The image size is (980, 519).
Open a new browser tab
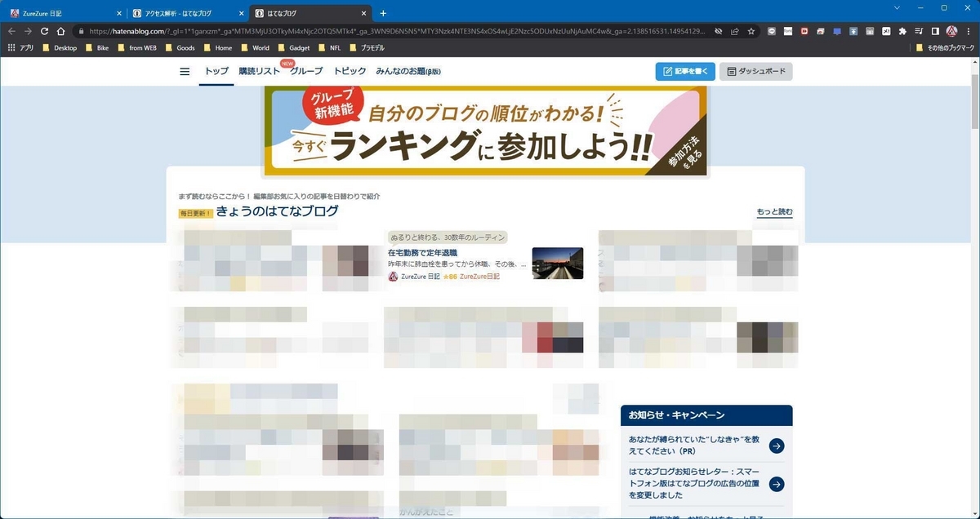(x=383, y=13)
